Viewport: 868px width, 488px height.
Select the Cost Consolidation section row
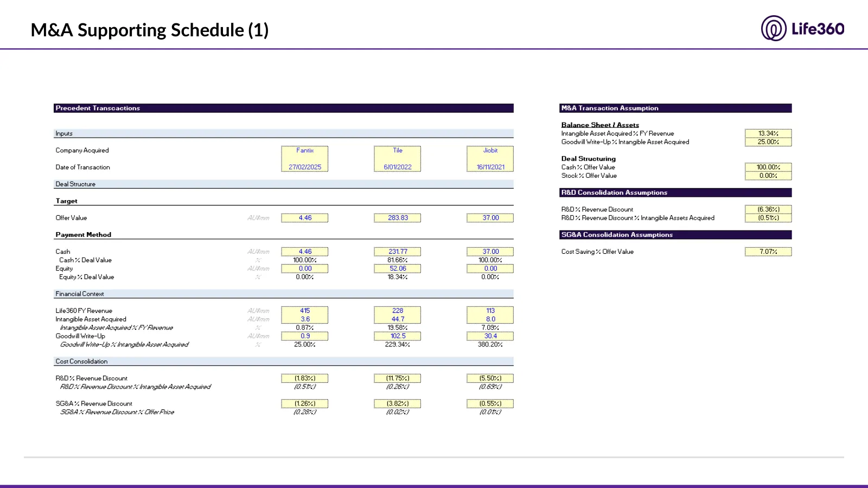[x=284, y=362]
